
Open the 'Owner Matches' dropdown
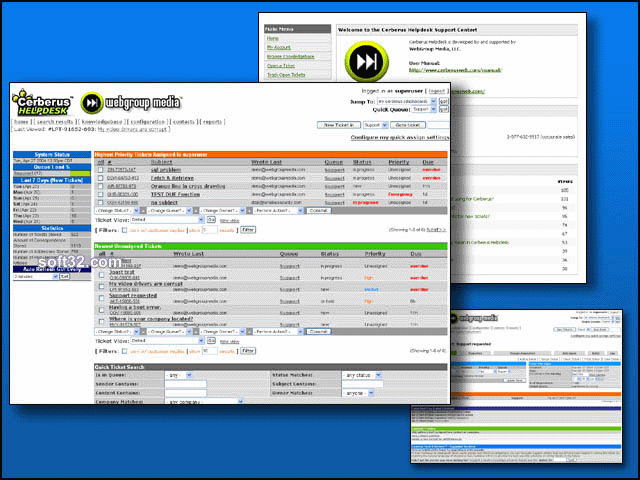pos(358,393)
